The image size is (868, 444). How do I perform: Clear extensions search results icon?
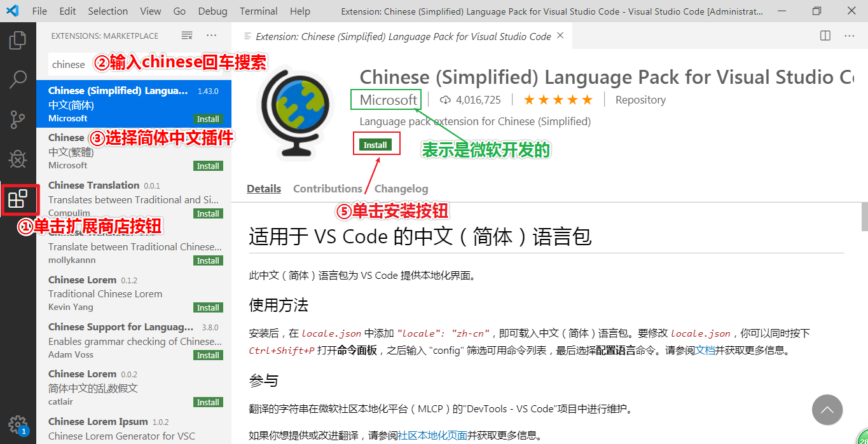(187, 36)
